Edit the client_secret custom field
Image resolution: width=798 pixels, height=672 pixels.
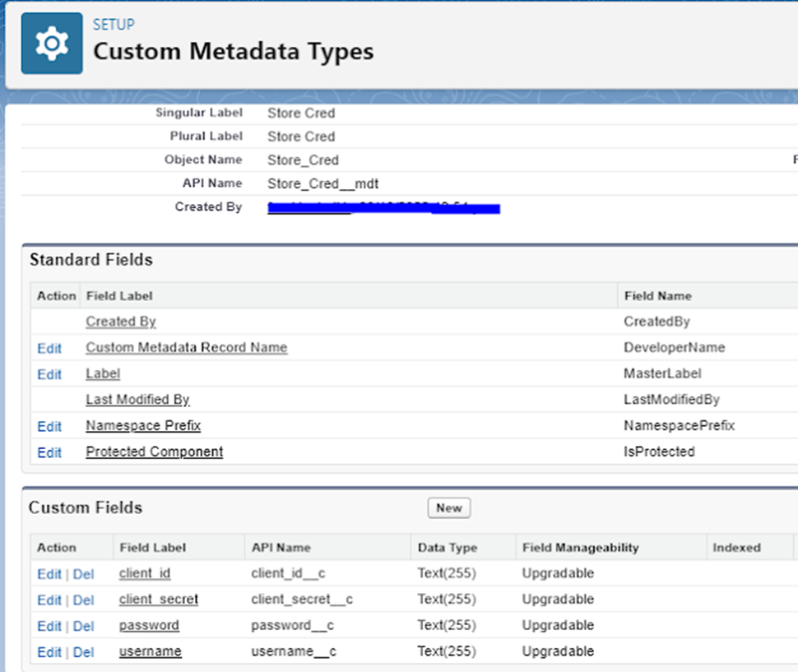(x=49, y=600)
